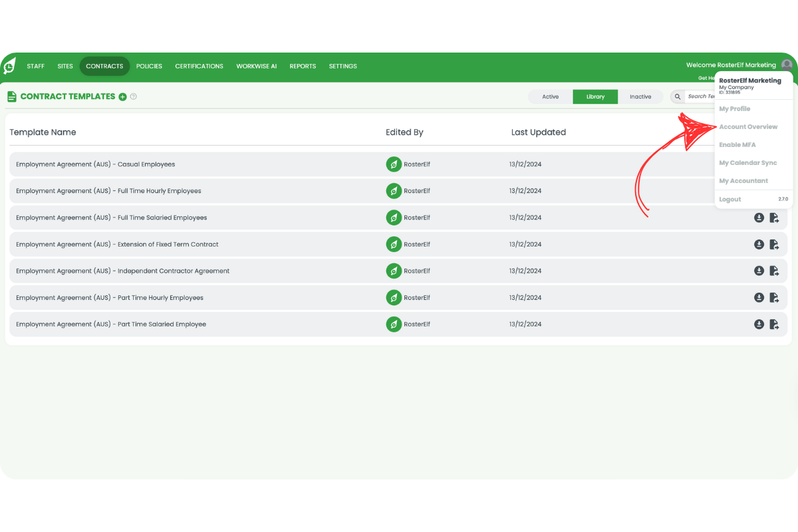The width and height of the screenshot is (798, 532).
Task: Open the STAFF menu
Action: pos(36,66)
